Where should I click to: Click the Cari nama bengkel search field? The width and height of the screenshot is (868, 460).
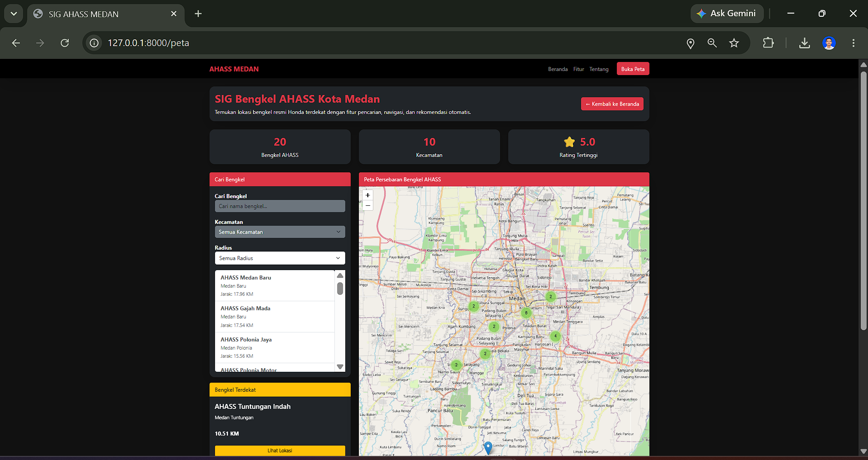pos(280,206)
